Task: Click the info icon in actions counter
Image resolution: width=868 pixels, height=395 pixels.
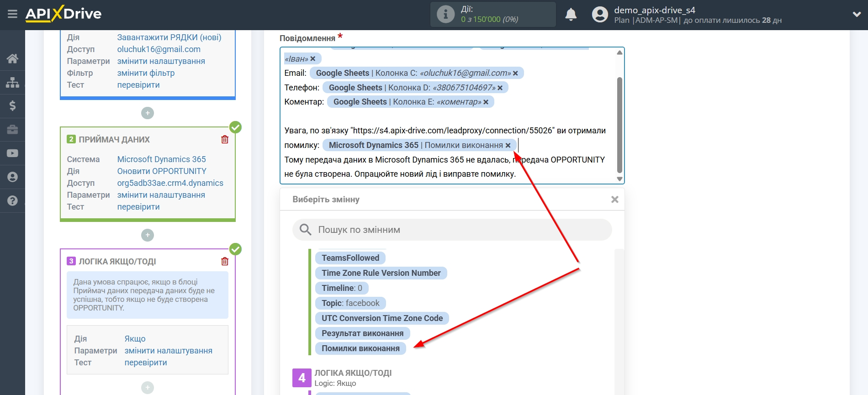Action: coord(445,14)
